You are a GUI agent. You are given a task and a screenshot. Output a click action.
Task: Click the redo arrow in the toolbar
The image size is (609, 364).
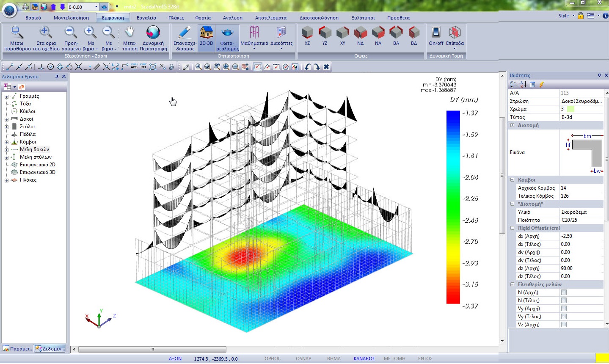point(317,67)
